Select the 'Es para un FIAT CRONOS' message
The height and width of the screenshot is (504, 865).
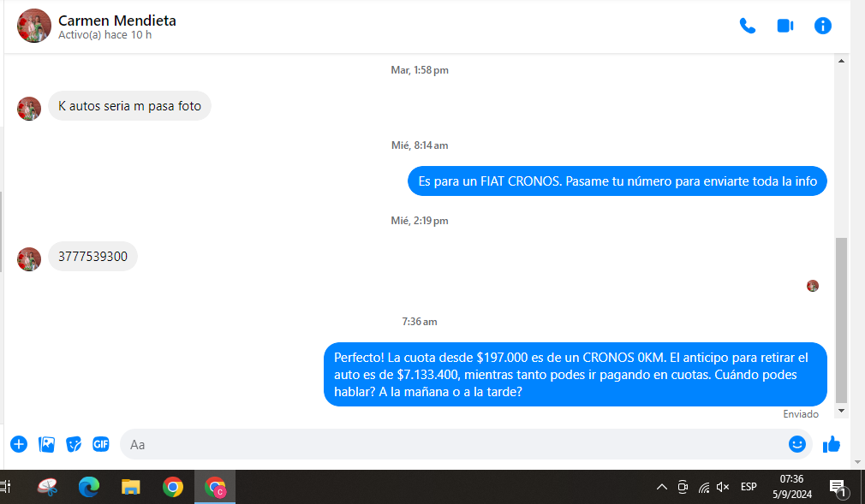coord(617,181)
